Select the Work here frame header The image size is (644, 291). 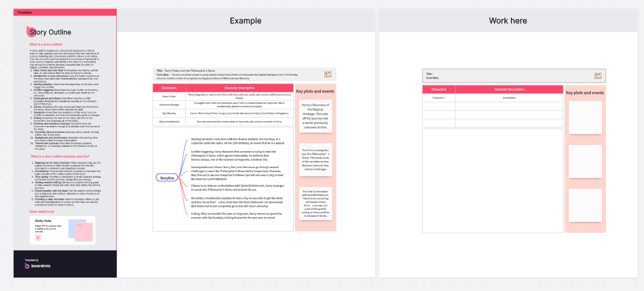point(508,21)
